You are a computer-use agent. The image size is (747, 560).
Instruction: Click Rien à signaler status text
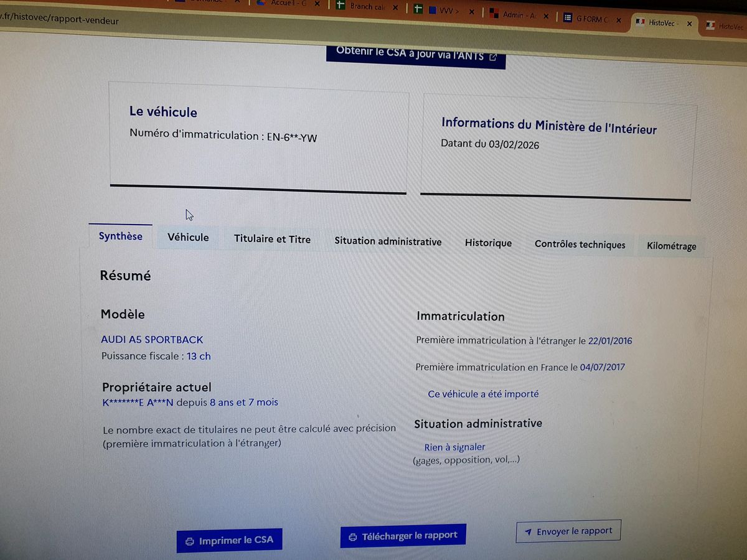click(454, 447)
